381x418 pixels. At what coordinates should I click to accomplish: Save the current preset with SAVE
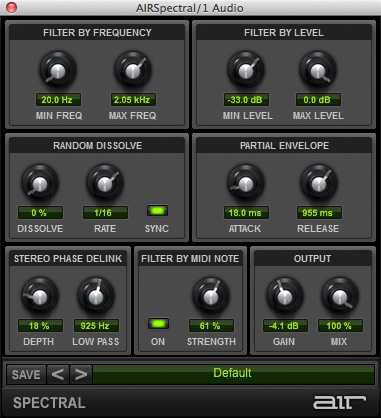point(26,374)
